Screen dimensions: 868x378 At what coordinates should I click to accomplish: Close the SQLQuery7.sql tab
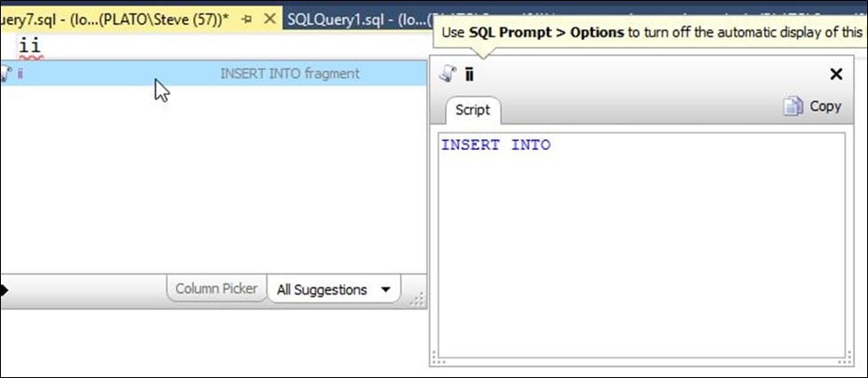(x=269, y=19)
